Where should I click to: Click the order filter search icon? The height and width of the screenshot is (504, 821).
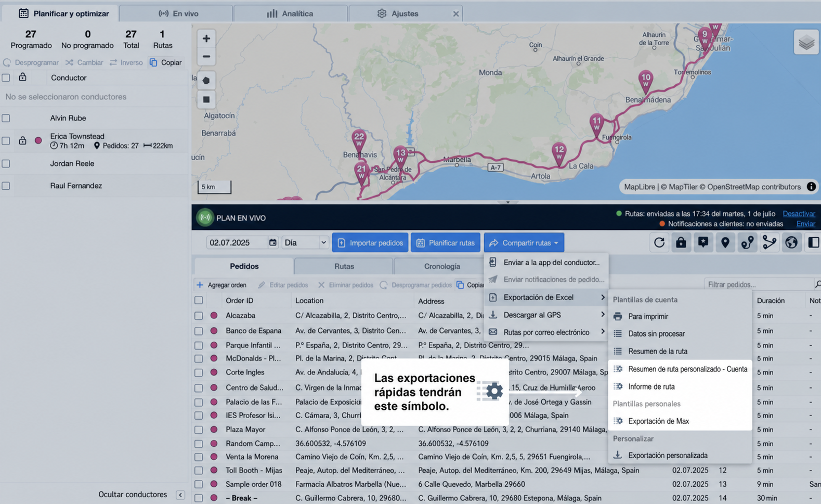point(817,284)
